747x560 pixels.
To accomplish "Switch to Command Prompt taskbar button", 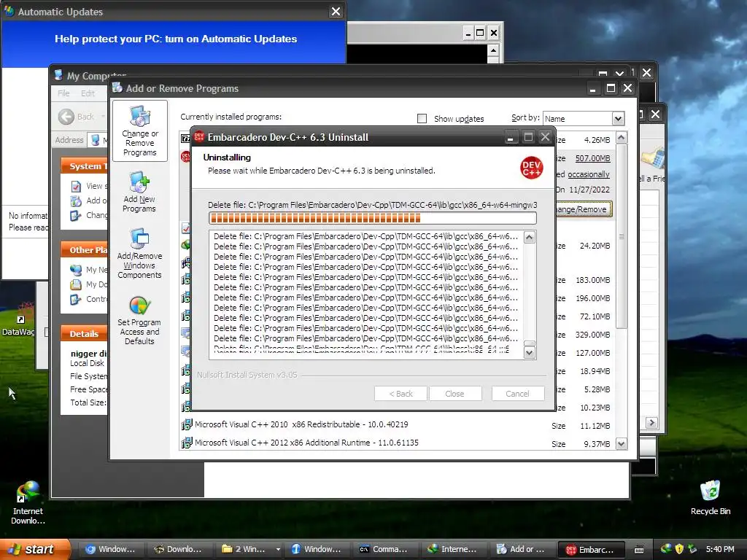I will tap(384, 550).
